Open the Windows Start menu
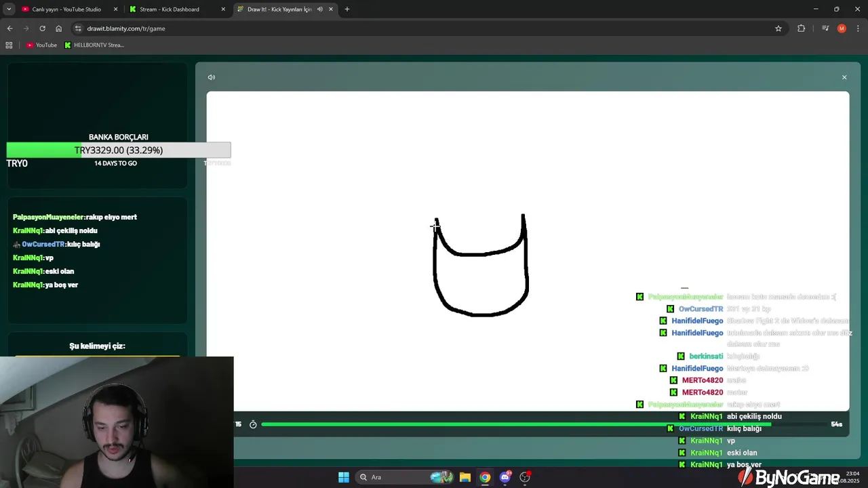868x488 pixels. (x=344, y=477)
